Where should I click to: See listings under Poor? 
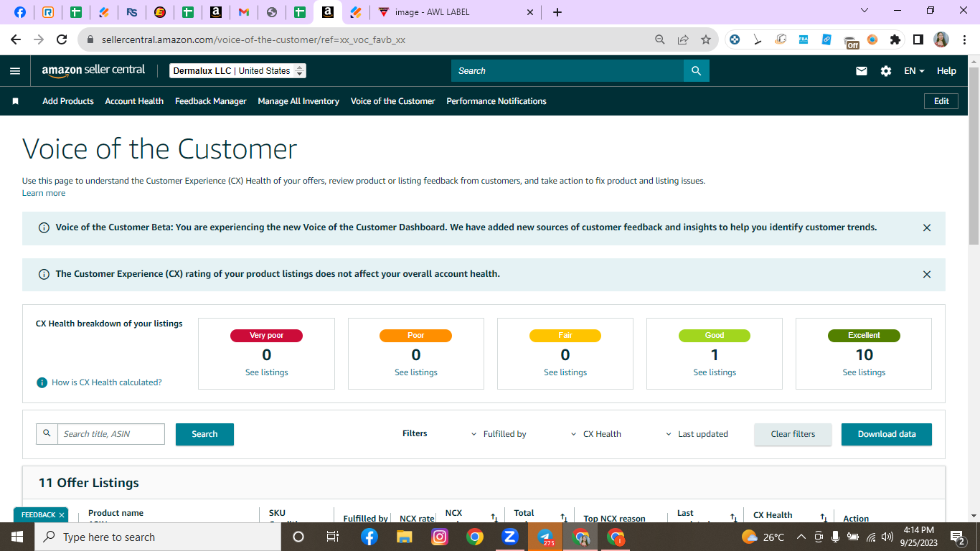pos(416,372)
